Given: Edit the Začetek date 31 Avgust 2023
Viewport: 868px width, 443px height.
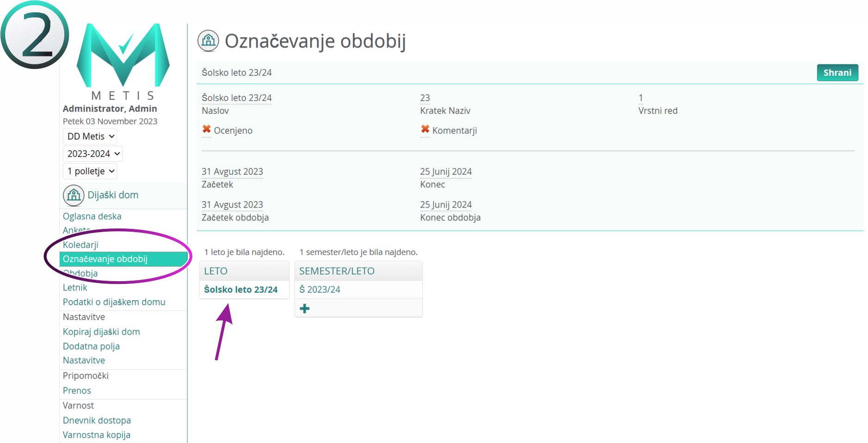Looking at the screenshot, I should coord(232,172).
